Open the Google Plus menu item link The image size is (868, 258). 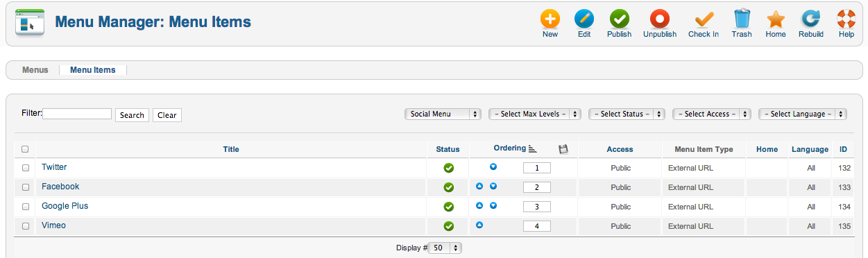[65, 206]
